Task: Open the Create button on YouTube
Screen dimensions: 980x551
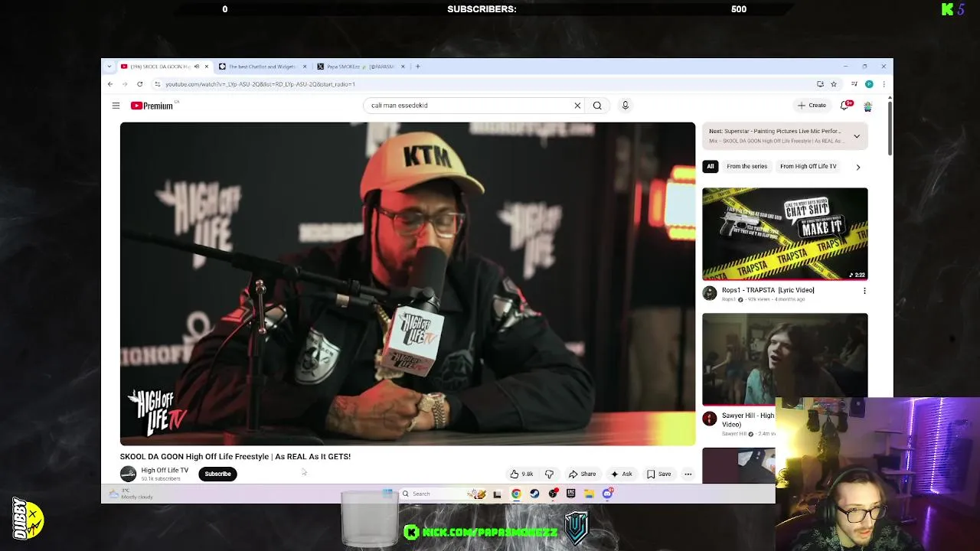Action: (x=812, y=106)
